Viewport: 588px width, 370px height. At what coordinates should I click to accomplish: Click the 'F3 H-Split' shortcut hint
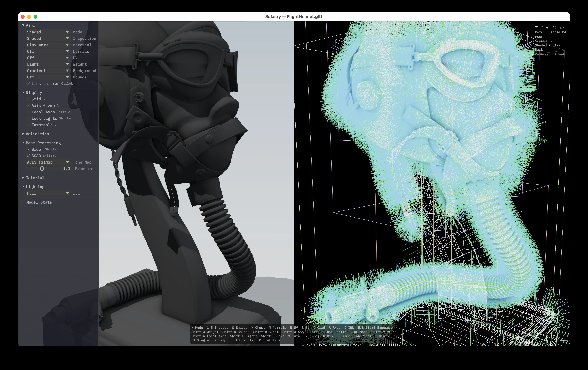pyautogui.click(x=245, y=340)
